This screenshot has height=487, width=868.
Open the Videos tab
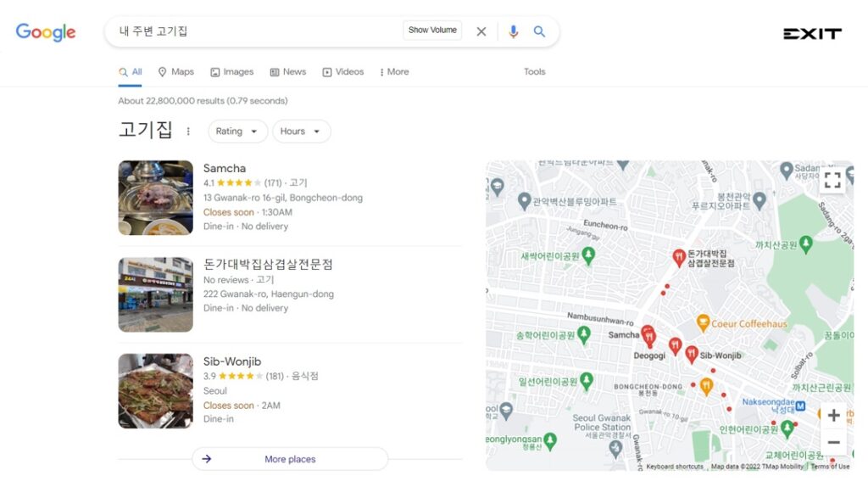[343, 72]
